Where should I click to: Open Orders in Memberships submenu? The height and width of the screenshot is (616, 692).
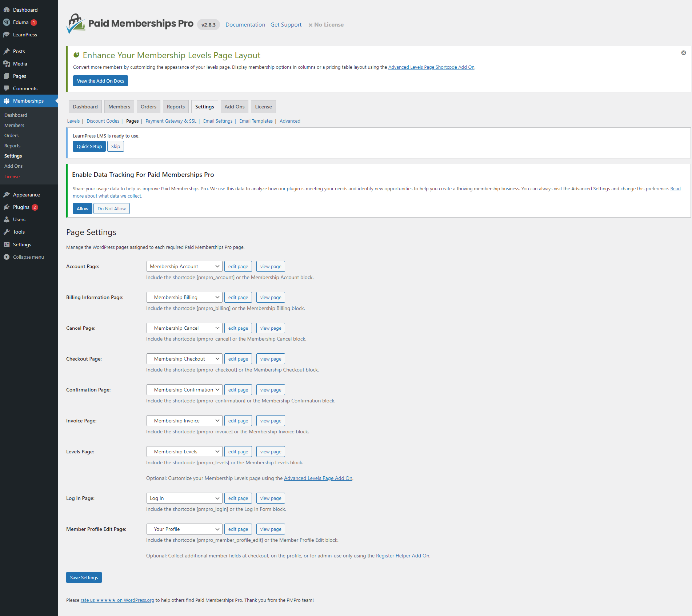click(x=11, y=135)
